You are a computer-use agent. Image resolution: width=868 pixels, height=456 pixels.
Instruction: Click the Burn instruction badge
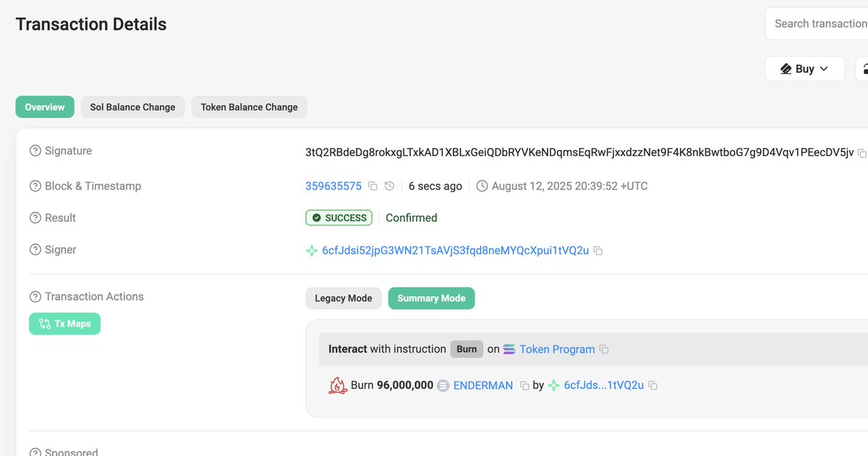(x=467, y=349)
